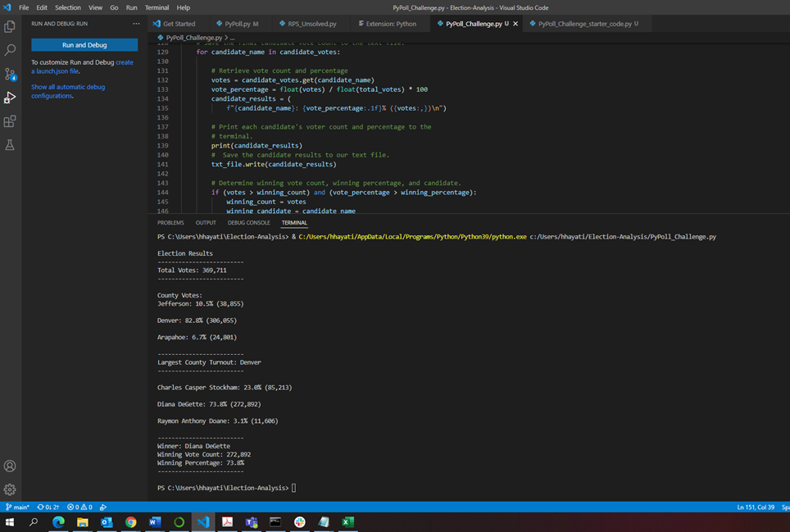Viewport: 790px width, 532px height.
Task: Open the Terminal menu
Action: click(x=157, y=7)
